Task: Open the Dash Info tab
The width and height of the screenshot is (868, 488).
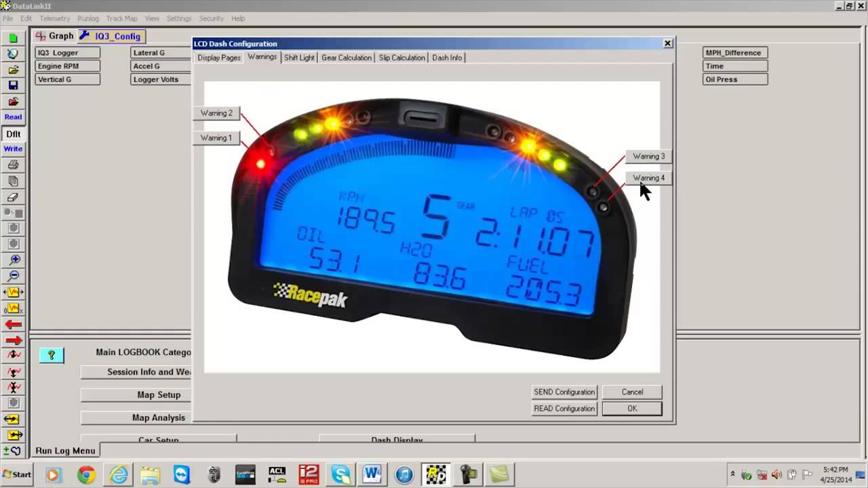Action: point(447,58)
